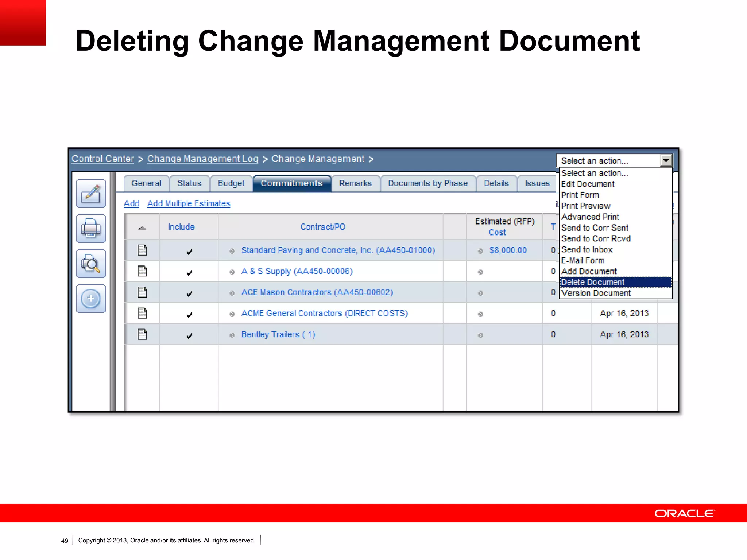Click the $8,000.00 estimated cost link

point(508,250)
